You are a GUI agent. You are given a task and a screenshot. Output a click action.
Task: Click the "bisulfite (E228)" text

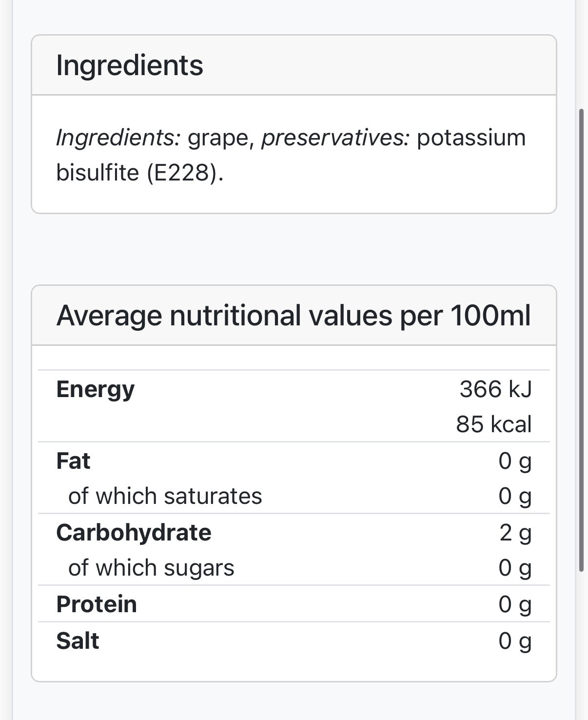pos(139,173)
